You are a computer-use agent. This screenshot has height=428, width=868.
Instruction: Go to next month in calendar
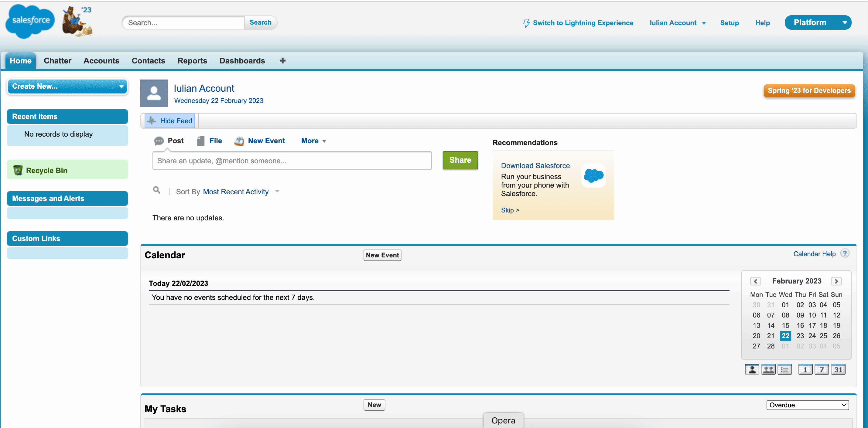[x=836, y=281]
